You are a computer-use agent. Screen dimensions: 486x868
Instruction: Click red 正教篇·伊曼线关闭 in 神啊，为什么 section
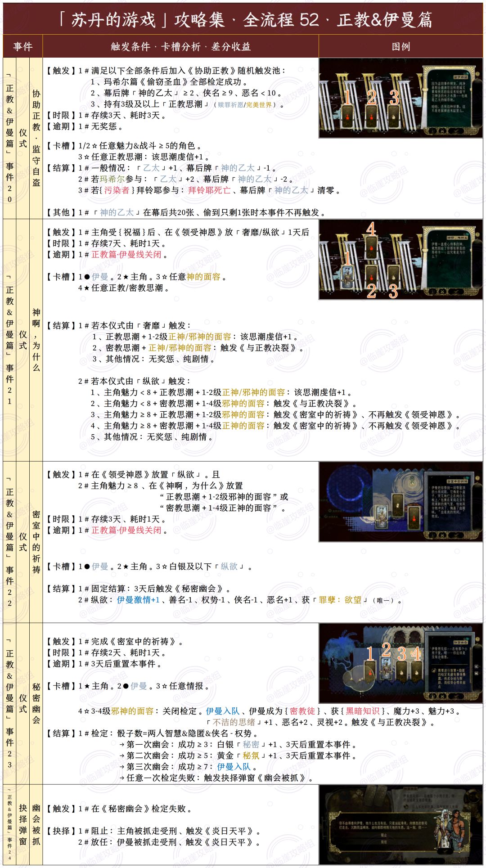(x=126, y=254)
